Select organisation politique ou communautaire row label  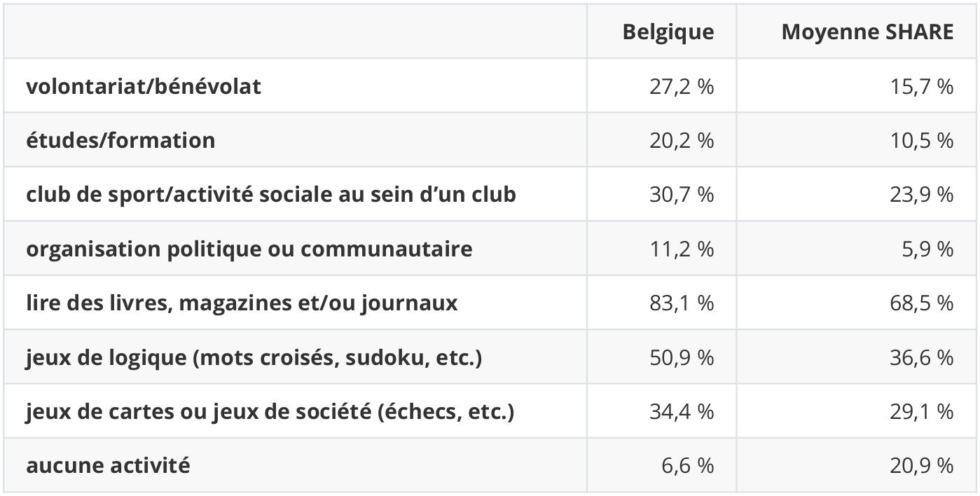click(x=249, y=249)
